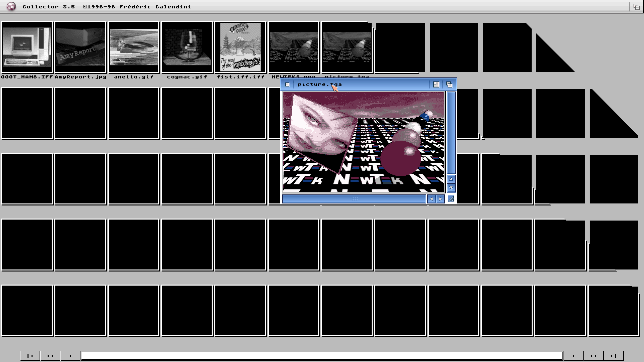
Task: View the fist.iff.iff thumbnail
Action: point(240,47)
